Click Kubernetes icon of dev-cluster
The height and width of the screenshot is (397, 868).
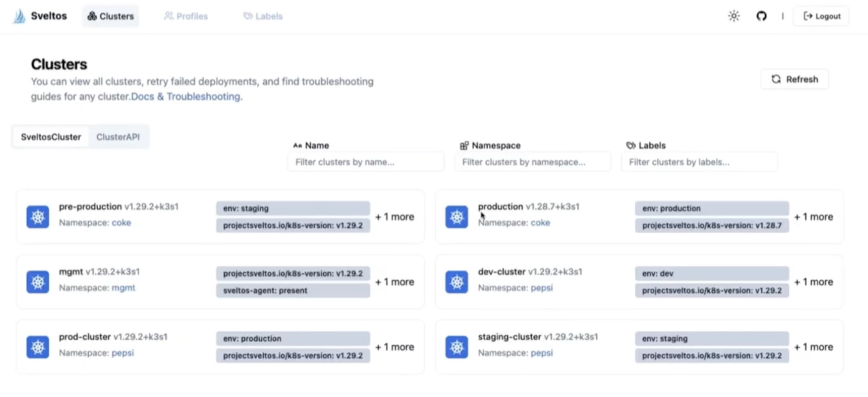[457, 282]
